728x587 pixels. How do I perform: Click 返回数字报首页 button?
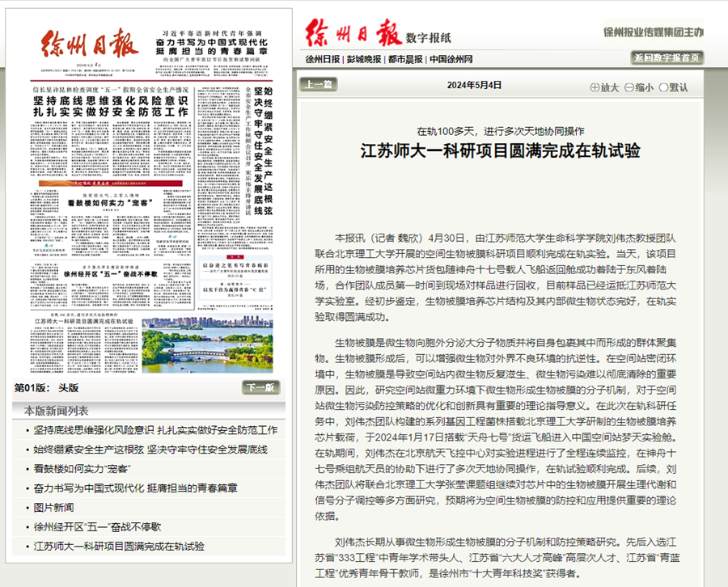point(667,58)
